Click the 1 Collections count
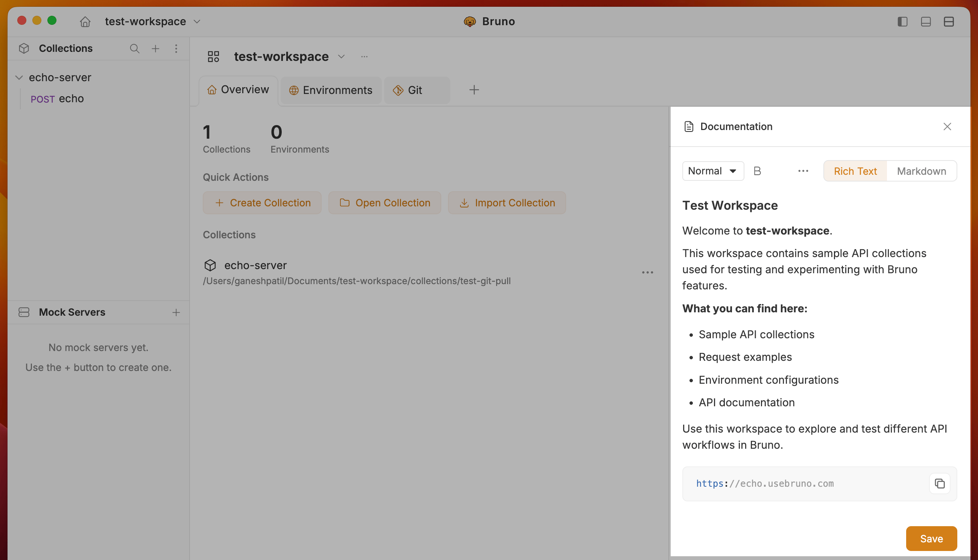The height and width of the screenshot is (560, 978). click(x=226, y=138)
